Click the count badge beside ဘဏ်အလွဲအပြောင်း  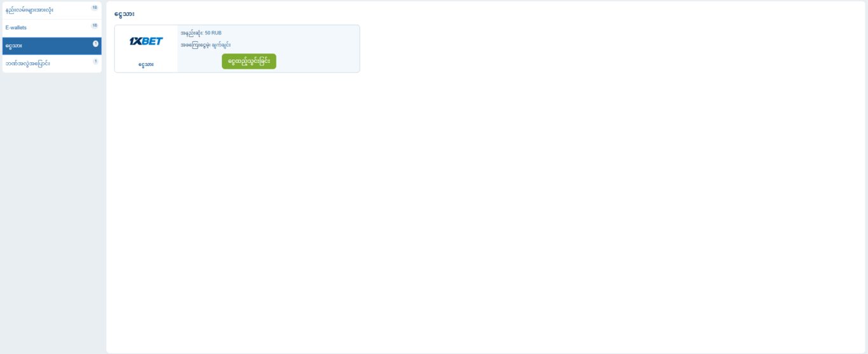click(x=95, y=62)
